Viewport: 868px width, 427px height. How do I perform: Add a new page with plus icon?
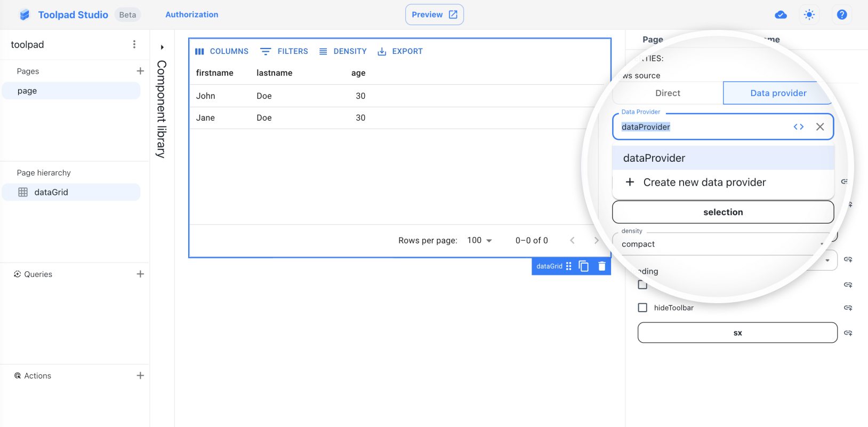tap(140, 71)
